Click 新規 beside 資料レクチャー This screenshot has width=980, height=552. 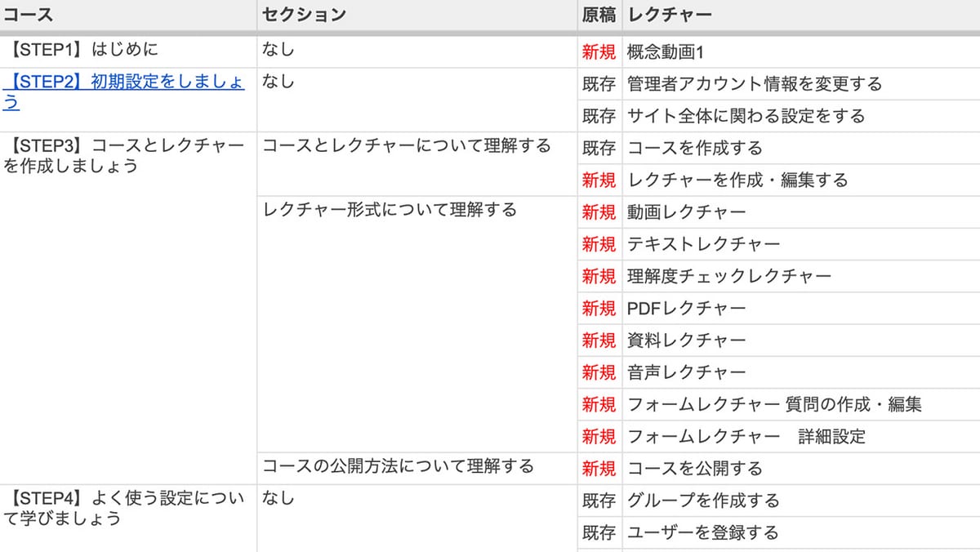click(599, 341)
